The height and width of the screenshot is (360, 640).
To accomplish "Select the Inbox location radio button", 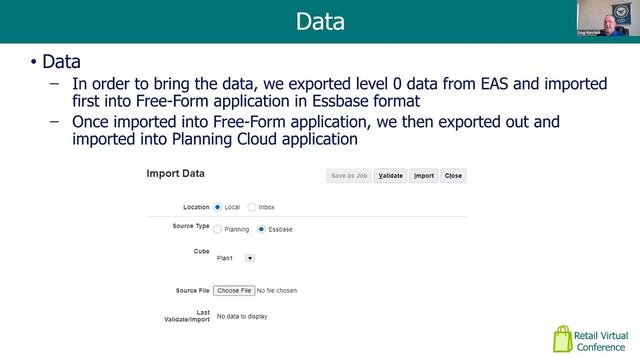I will (x=252, y=207).
